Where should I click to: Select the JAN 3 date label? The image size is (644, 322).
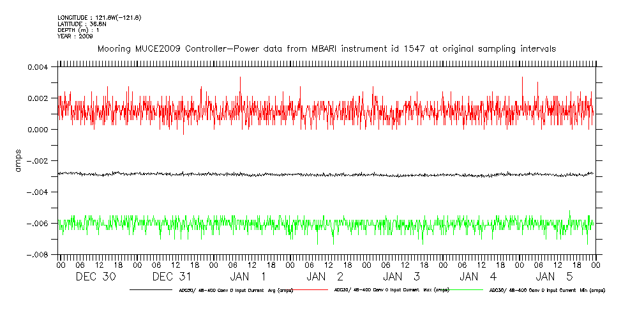pos(402,277)
